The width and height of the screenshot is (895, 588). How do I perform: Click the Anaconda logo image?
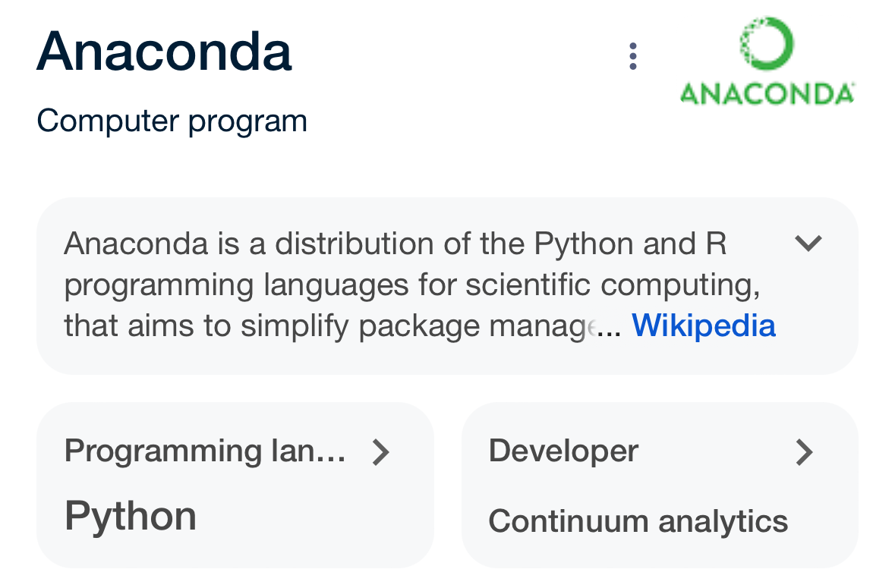pos(767,57)
